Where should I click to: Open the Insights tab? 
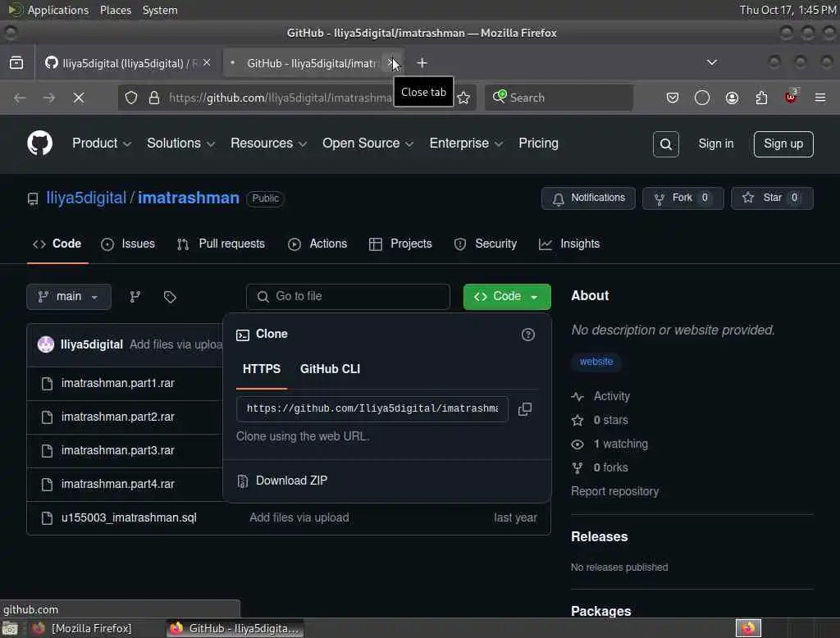(x=569, y=244)
